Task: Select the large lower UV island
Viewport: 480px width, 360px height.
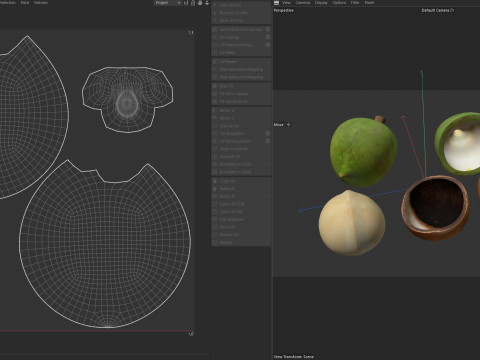Action: click(105, 245)
